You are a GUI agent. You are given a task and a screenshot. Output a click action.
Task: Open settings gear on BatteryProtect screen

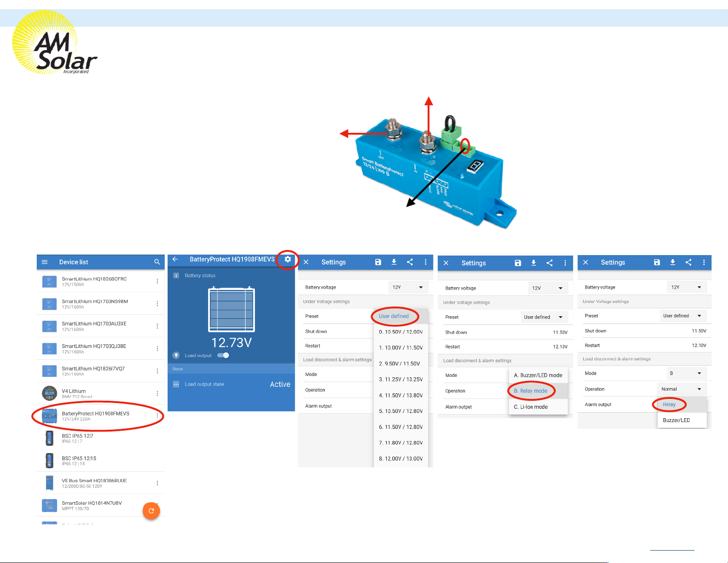coord(288,259)
